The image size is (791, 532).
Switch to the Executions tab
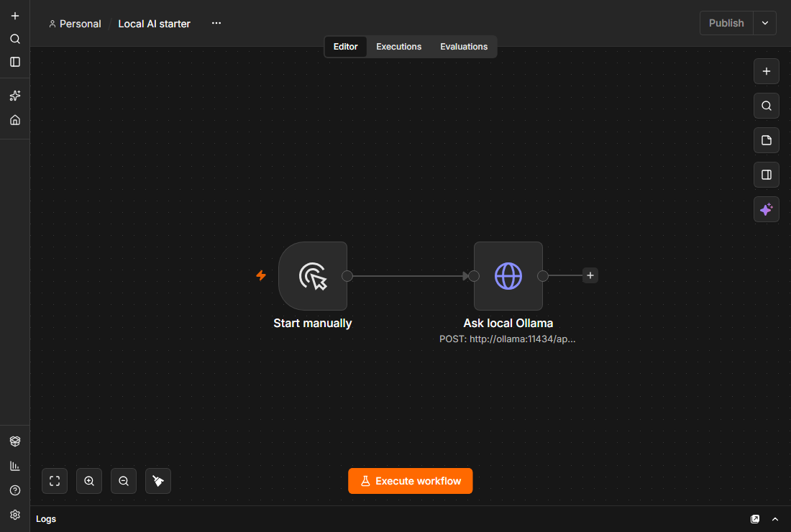pyautogui.click(x=398, y=47)
